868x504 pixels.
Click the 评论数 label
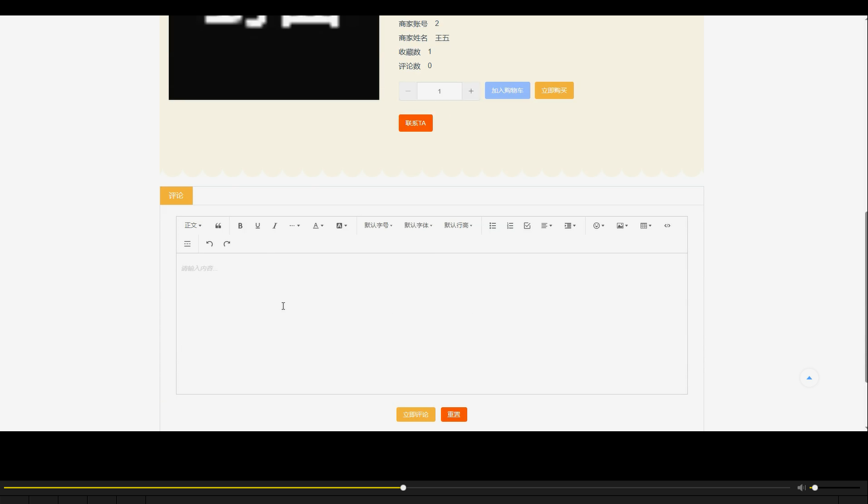[x=409, y=66]
